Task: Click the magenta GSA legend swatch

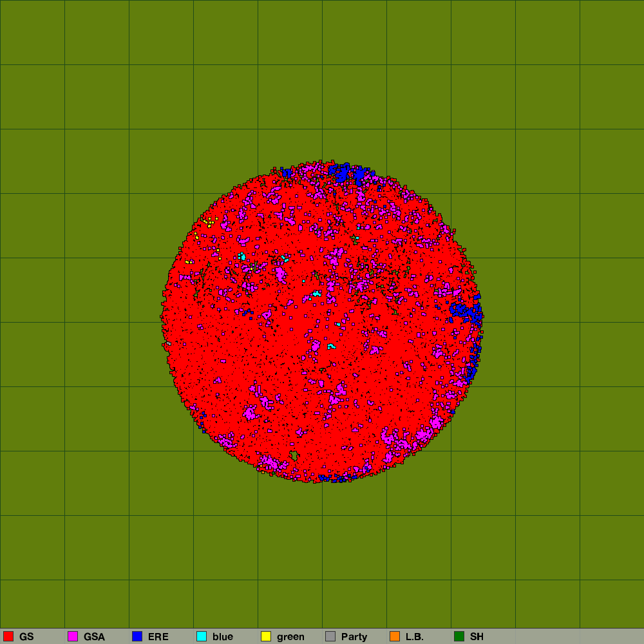Action: click(x=73, y=636)
